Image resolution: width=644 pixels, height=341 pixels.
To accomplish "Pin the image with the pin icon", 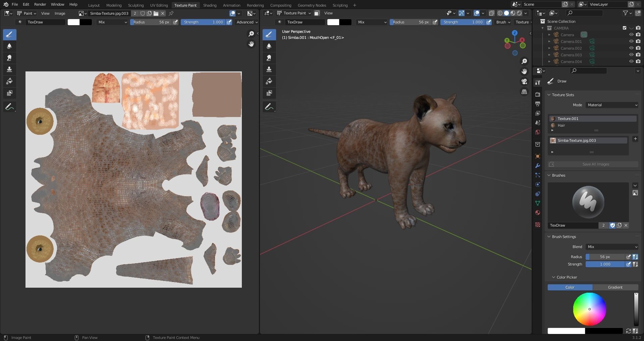I will (x=171, y=13).
